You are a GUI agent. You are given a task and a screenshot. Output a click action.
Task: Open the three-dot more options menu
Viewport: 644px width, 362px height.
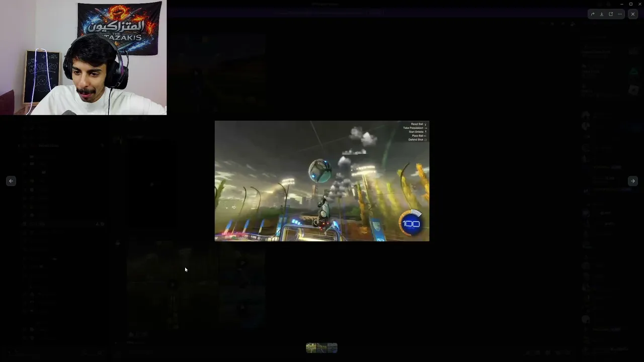coord(620,14)
